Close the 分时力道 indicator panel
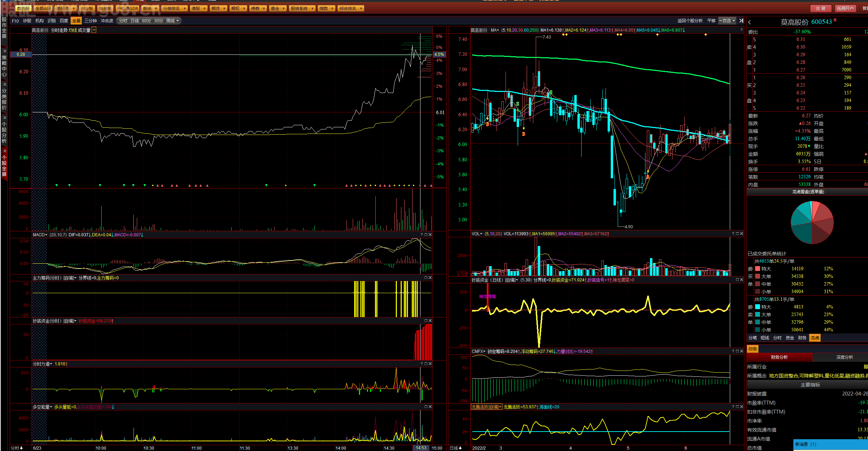The width and height of the screenshot is (868, 451). pos(430,364)
